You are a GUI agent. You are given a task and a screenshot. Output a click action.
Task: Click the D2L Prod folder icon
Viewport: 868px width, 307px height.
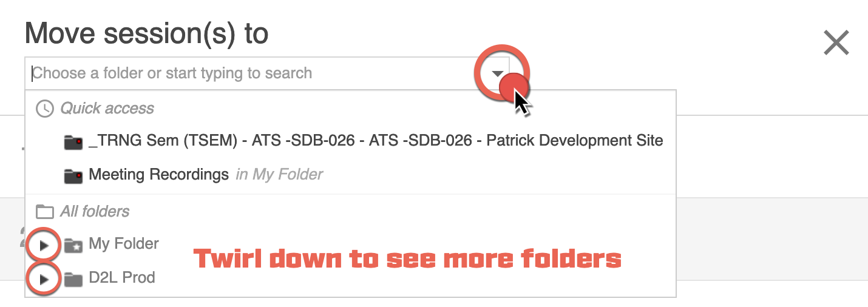tap(73, 280)
